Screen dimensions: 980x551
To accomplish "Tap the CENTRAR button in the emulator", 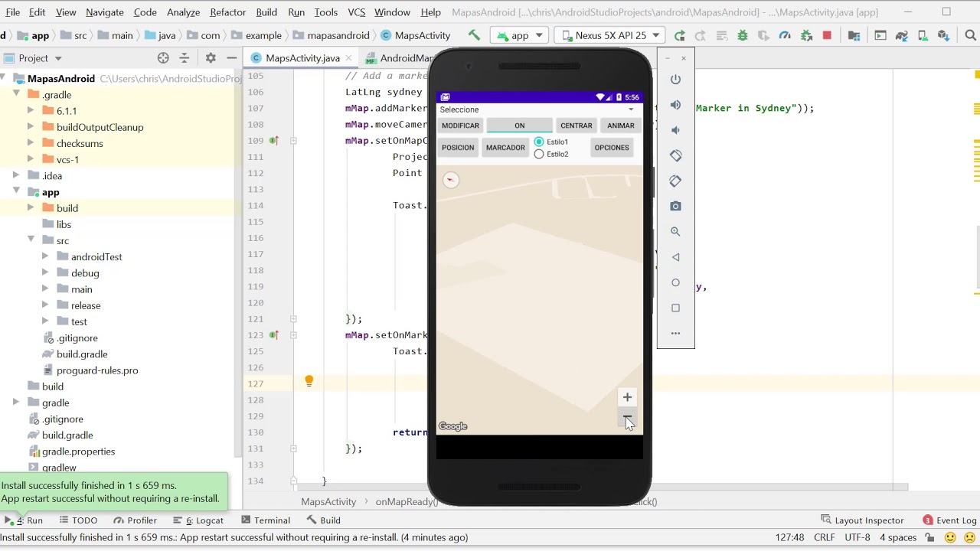I will pyautogui.click(x=576, y=126).
